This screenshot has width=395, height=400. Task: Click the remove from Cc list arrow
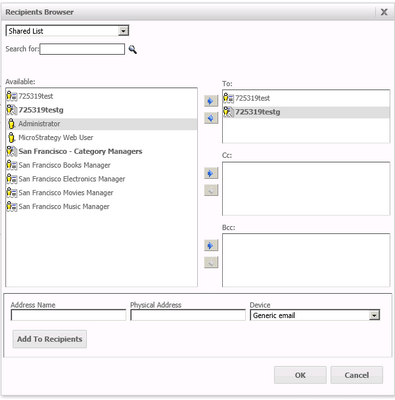[x=211, y=190]
